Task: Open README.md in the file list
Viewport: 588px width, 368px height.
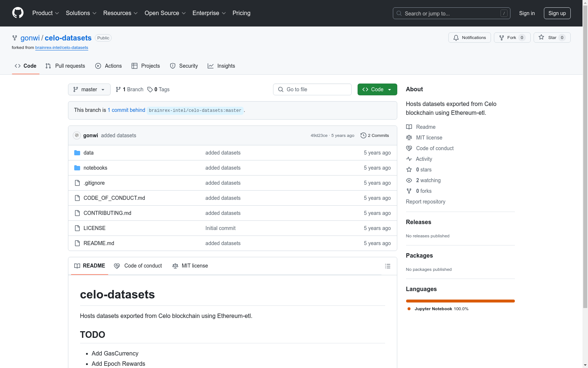Action: point(99,243)
